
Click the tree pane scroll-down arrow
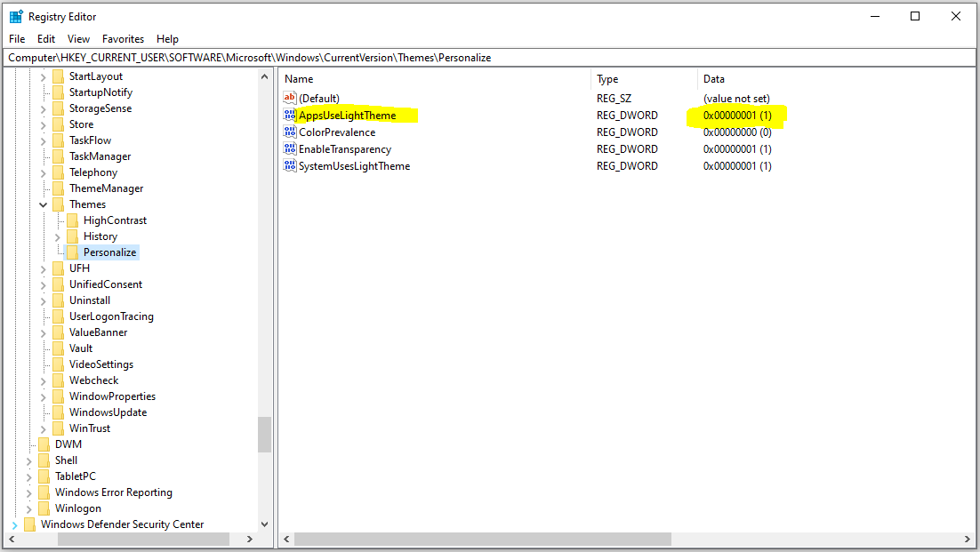pyautogui.click(x=264, y=524)
